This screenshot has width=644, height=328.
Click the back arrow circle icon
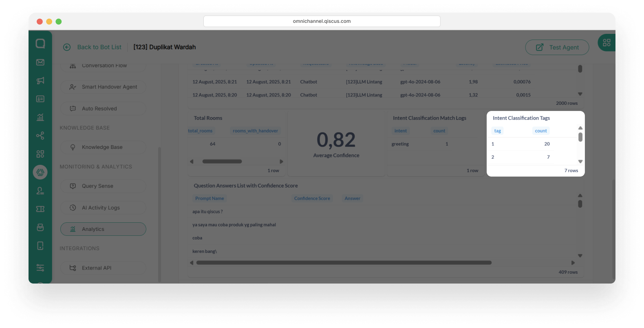pyautogui.click(x=67, y=47)
